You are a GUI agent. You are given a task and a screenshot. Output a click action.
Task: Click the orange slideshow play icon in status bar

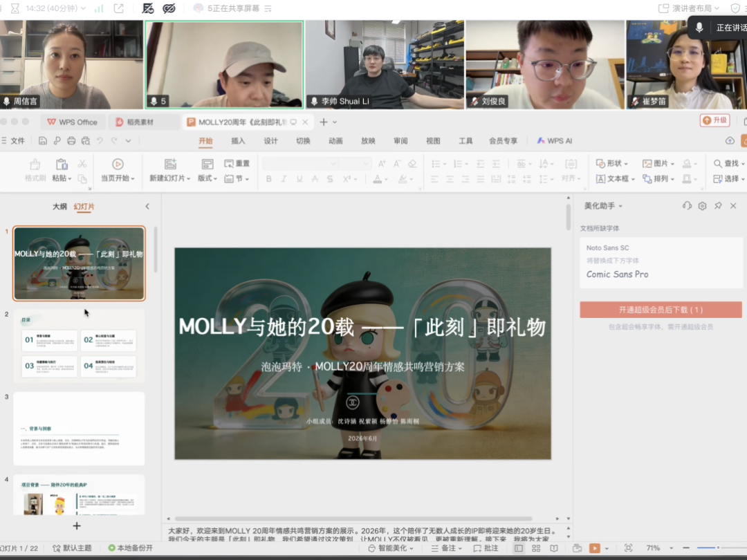(595, 548)
